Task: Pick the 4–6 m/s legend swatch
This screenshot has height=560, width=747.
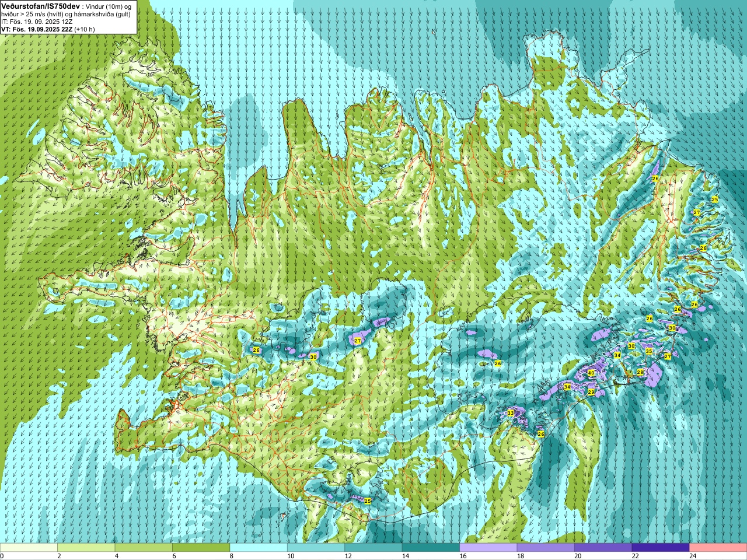Action: [x=144, y=548]
